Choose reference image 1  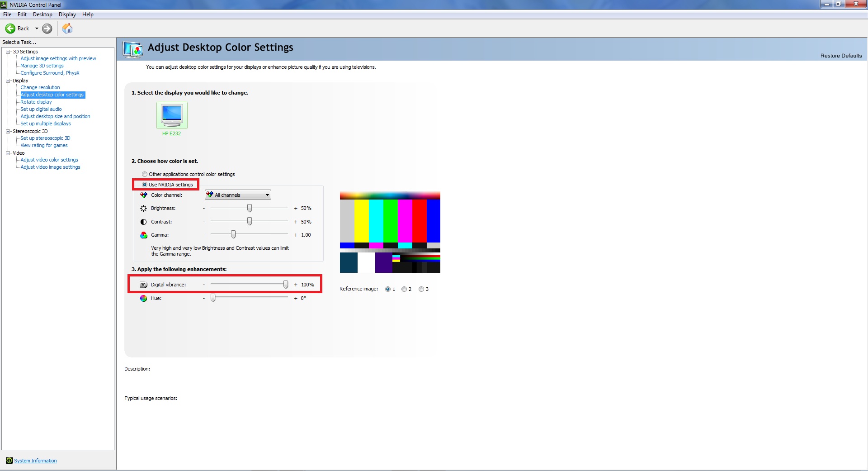pyautogui.click(x=388, y=289)
